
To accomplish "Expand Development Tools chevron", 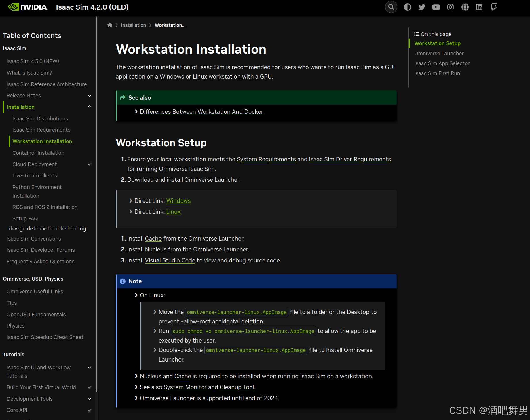I will 89,399.
